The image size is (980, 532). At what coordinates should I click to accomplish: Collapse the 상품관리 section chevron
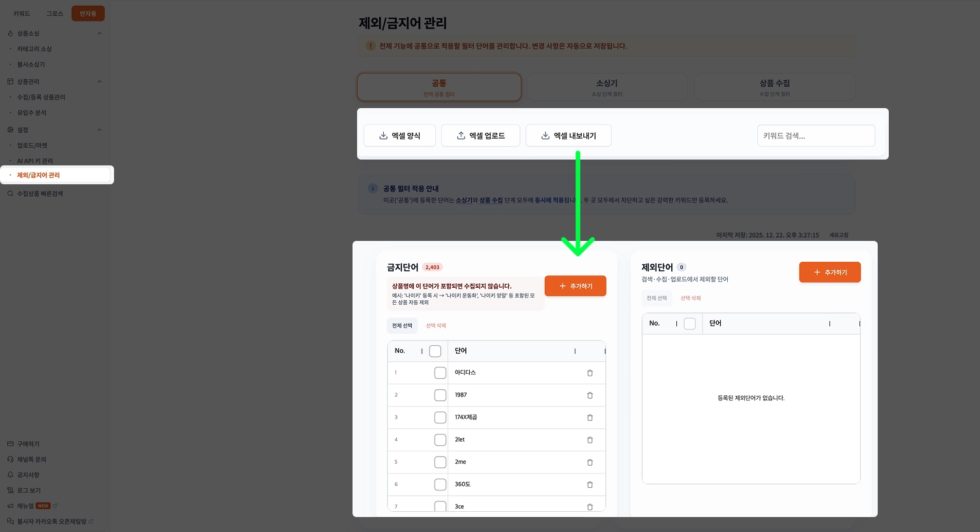[100, 81]
